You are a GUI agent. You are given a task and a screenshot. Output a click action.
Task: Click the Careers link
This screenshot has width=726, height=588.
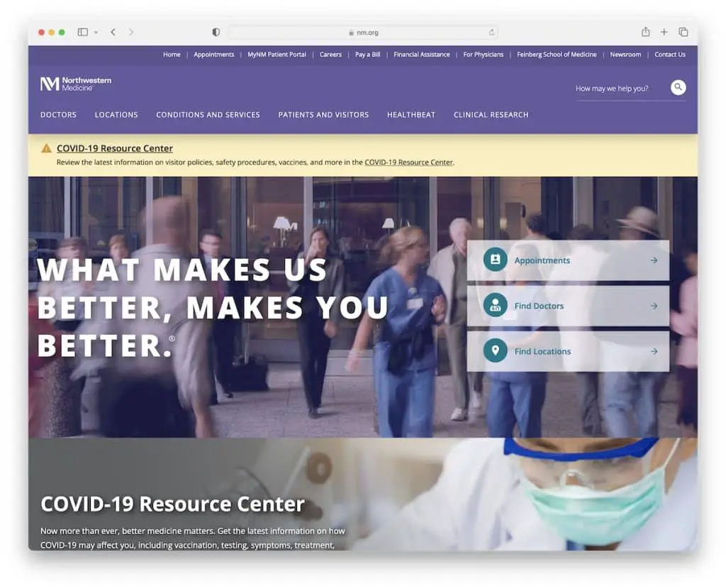click(330, 54)
